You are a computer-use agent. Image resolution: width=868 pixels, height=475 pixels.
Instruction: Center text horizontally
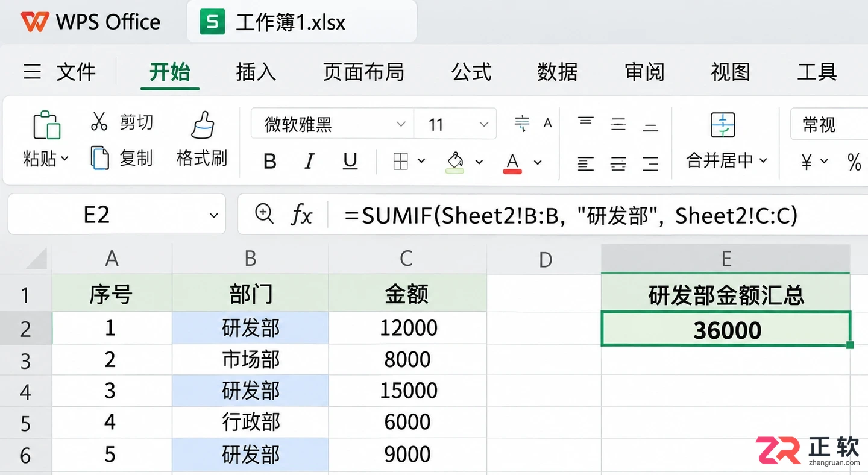(618, 163)
